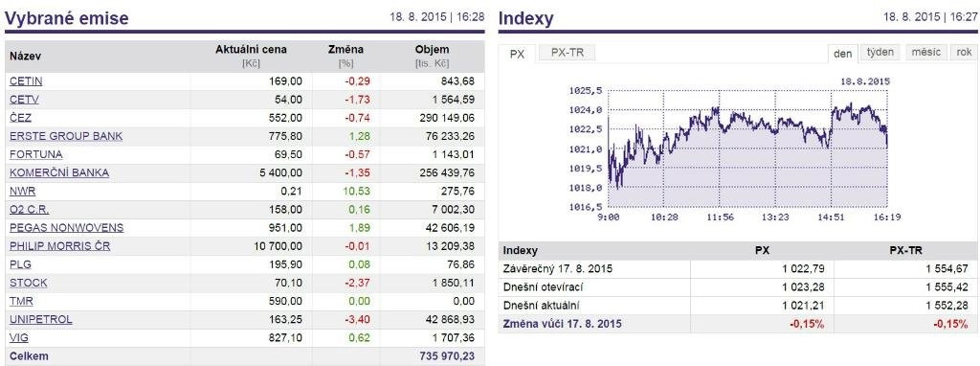The width and height of the screenshot is (980, 366).
Task: Show the týden chart period
Action: pyautogui.click(x=880, y=53)
